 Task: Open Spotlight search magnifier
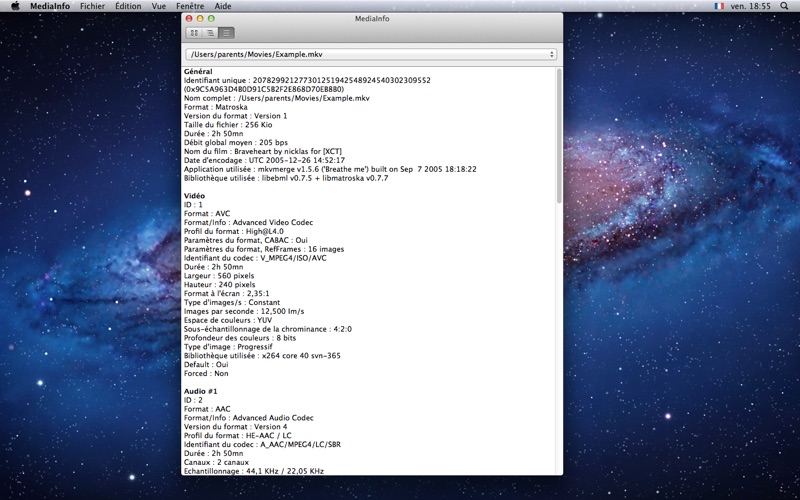click(784, 6)
